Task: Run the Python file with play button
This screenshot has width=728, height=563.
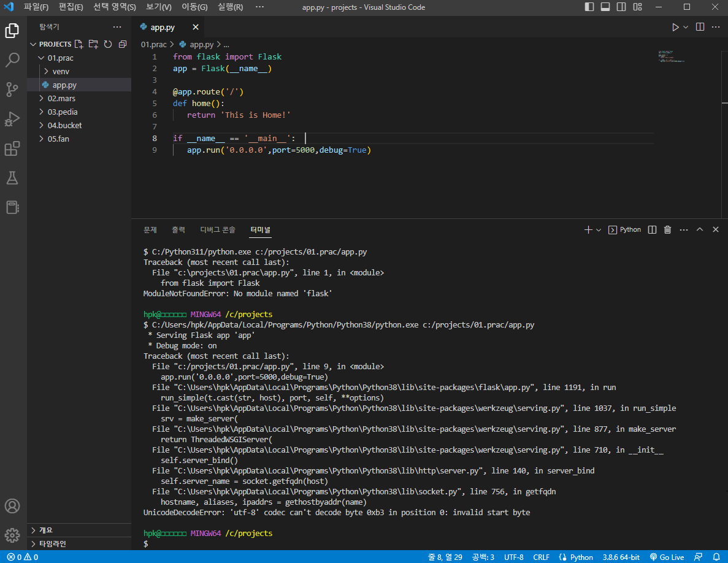Action: [675, 28]
